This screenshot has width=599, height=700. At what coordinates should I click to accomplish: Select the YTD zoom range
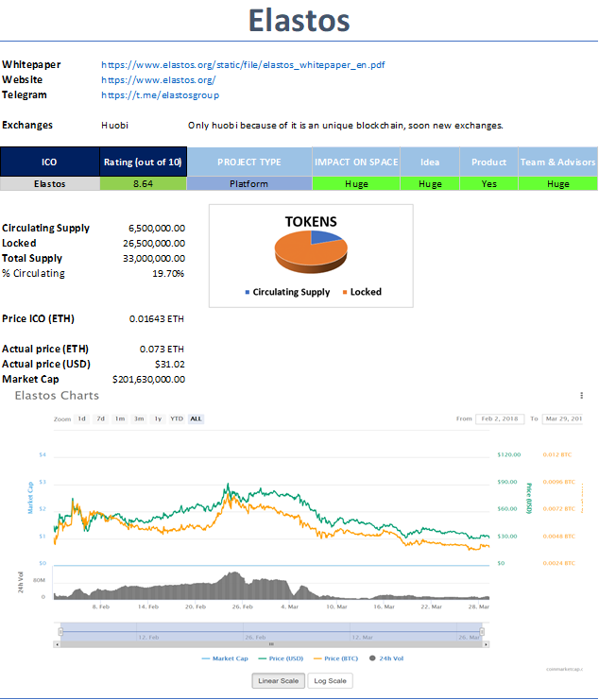[x=177, y=418]
